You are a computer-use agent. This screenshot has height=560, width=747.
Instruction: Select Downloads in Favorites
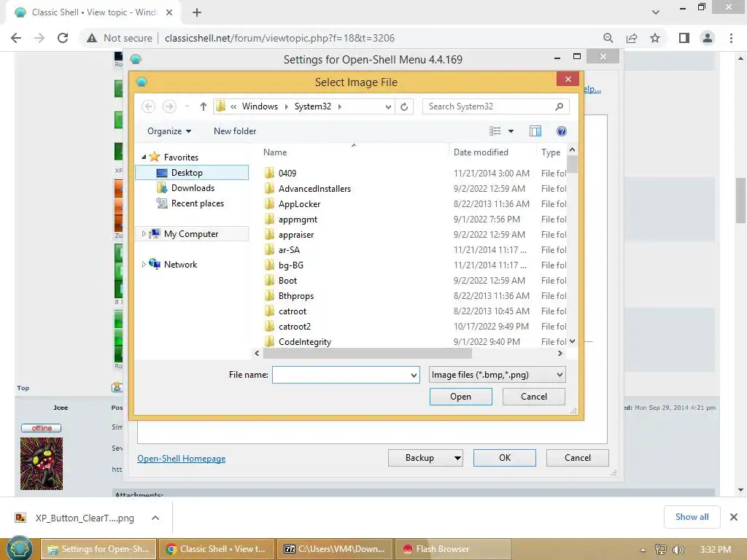[x=193, y=188]
